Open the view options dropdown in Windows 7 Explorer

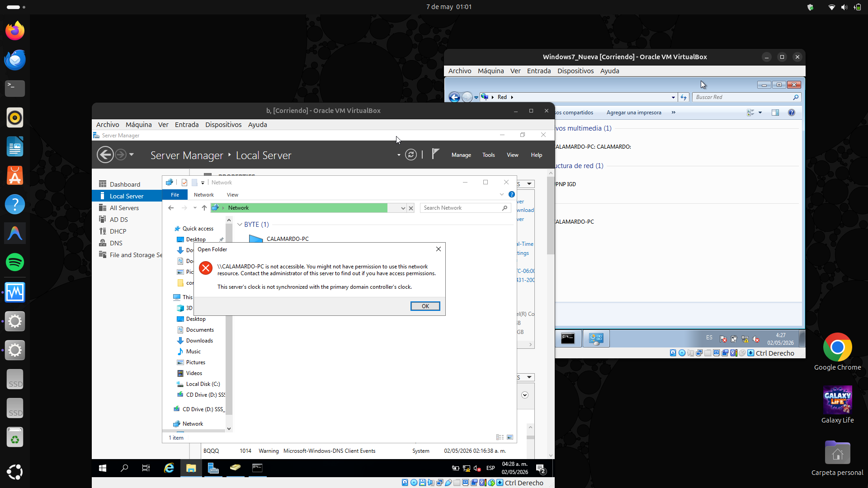[760, 113]
